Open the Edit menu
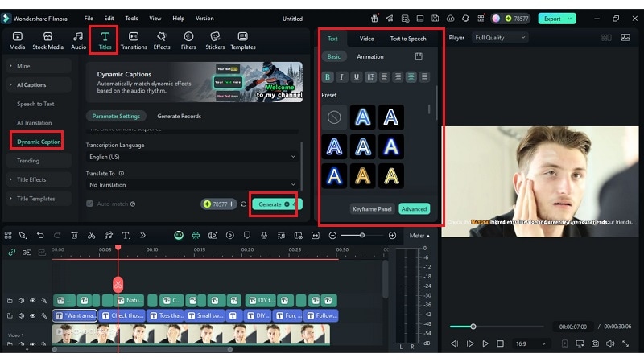This screenshot has height=362, width=644. tap(109, 18)
